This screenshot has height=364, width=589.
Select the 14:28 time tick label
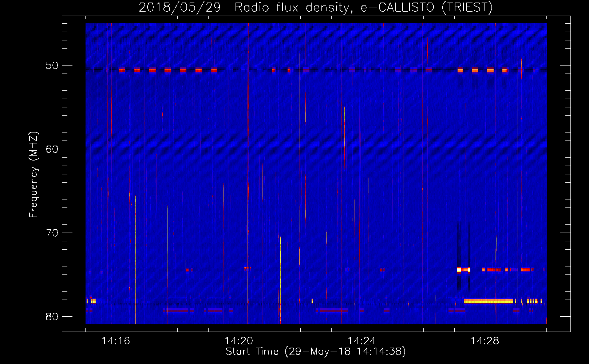485,341
